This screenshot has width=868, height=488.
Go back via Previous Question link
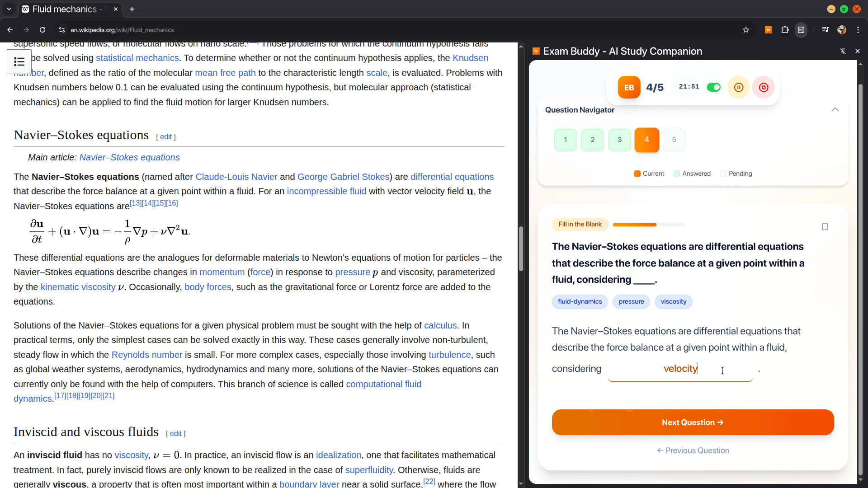pos(693,450)
